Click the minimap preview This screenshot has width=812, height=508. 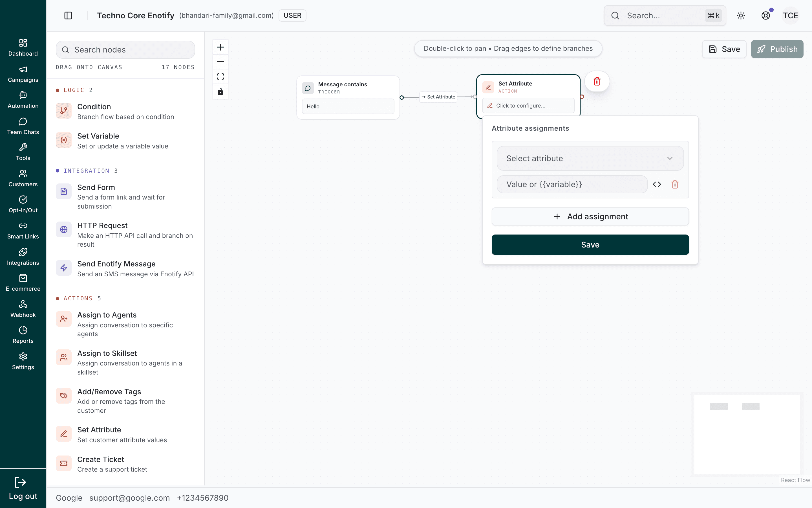tap(747, 434)
